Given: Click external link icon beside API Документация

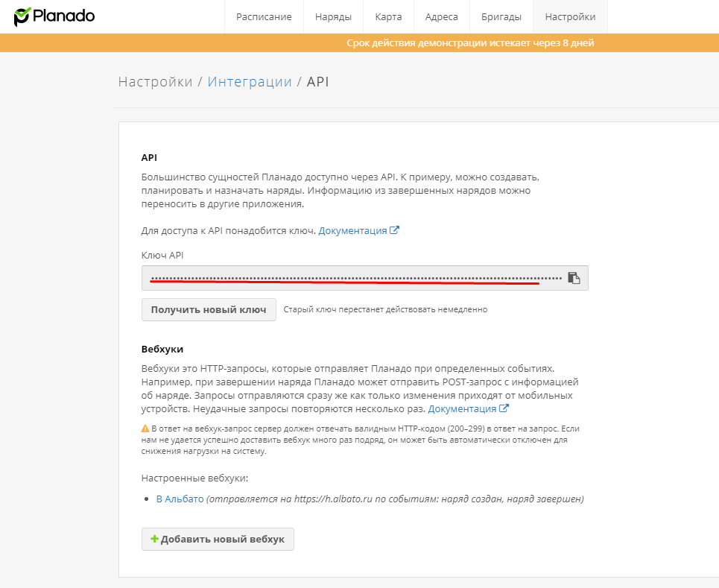Looking at the screenshot, I should point(395,231).
